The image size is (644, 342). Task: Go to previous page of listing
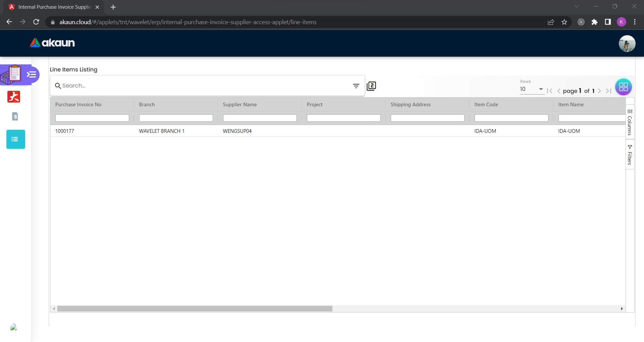[x=558, y=91]
